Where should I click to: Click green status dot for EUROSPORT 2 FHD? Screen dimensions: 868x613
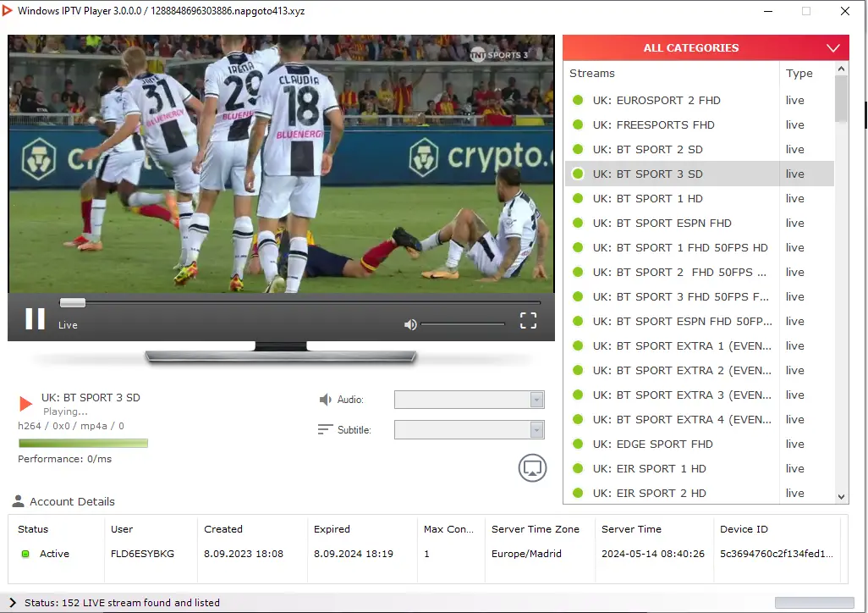click(x=578, y=100)
